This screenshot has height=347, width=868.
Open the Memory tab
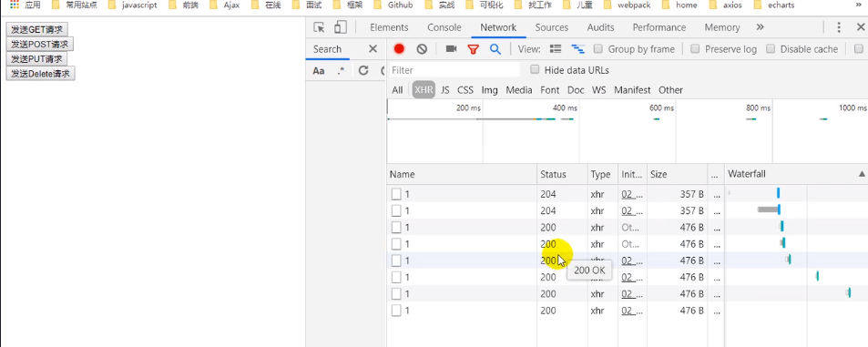pyautogui.click(x=722, y=27)
